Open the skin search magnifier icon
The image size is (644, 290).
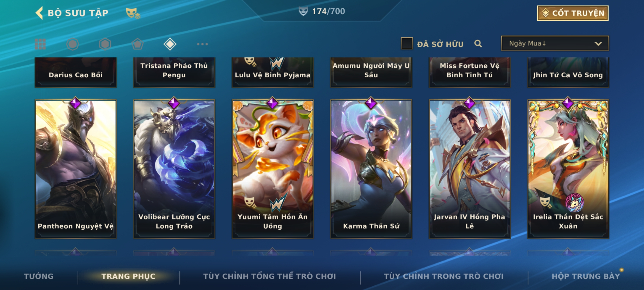tap(478, 44)
